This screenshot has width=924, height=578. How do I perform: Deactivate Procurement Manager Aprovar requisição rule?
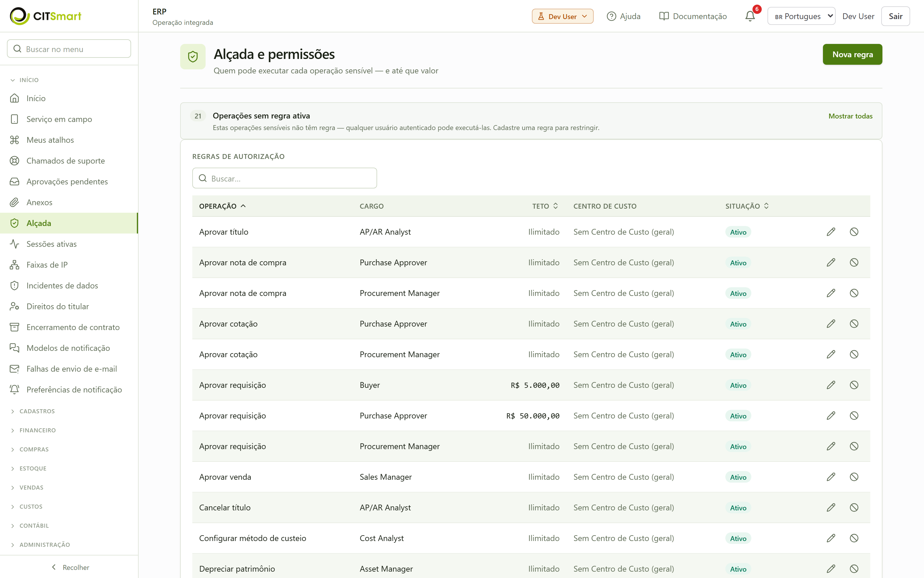click(854, 447)
